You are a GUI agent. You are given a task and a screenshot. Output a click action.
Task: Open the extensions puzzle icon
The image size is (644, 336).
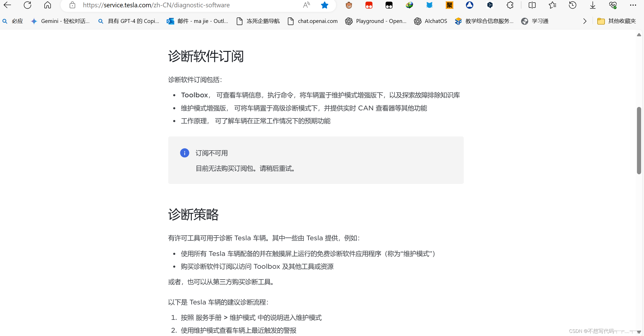point(510,5)
